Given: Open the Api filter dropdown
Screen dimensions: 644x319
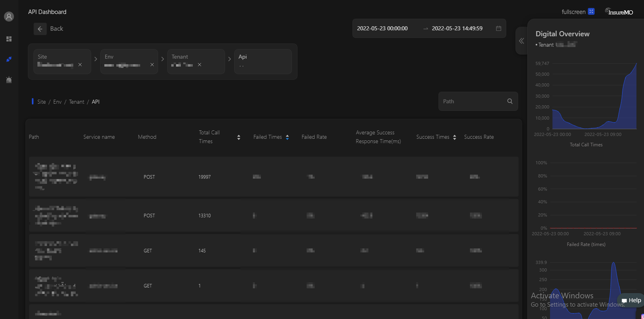Looking at the screenshot, I should point(263,61).
